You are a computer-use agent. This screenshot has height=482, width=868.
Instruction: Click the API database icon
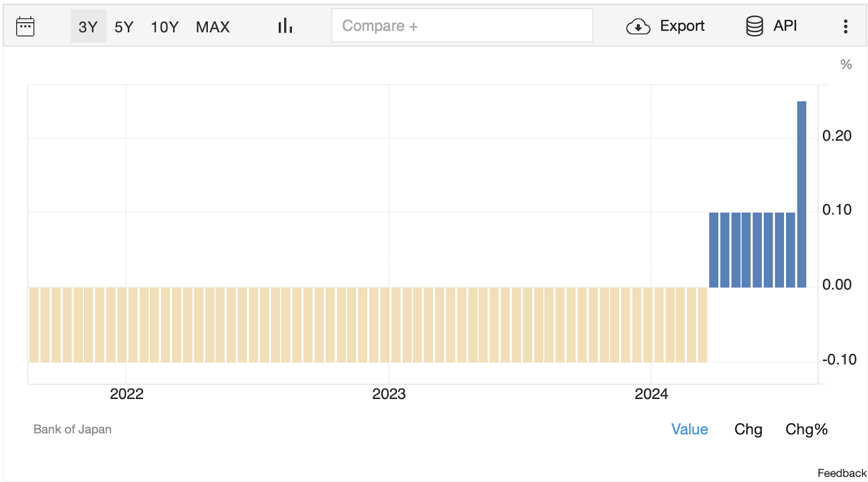pyautogui.click(x=755, y=26)
